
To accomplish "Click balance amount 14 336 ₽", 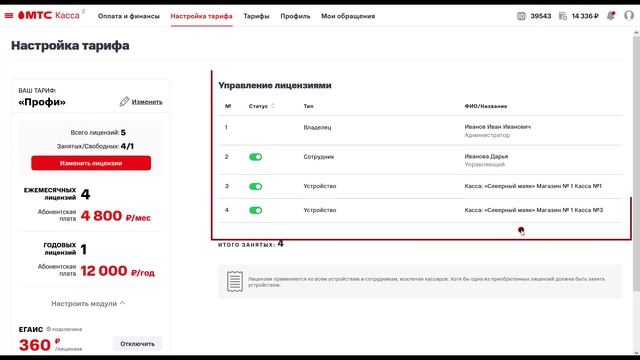I will (x=585, y=16).
